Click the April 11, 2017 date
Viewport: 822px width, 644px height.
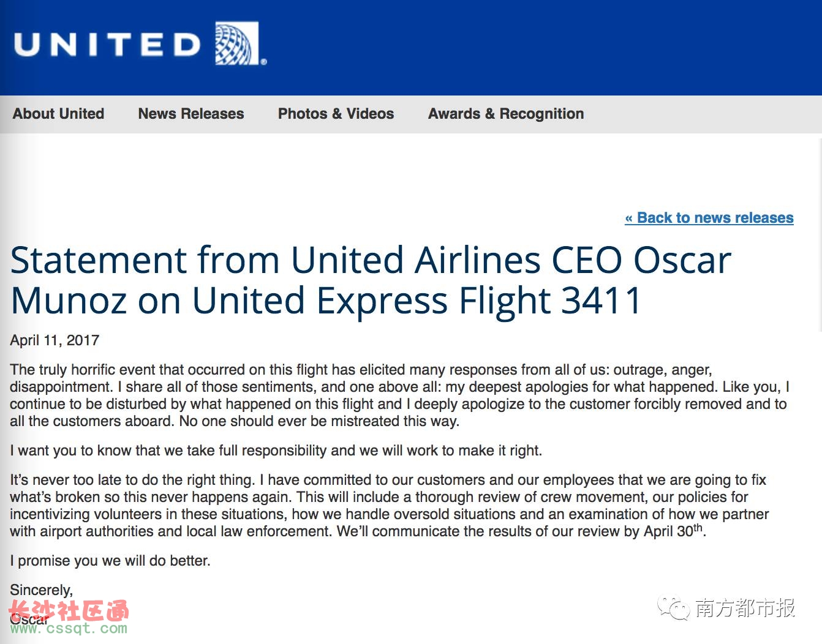pos(55,340)
